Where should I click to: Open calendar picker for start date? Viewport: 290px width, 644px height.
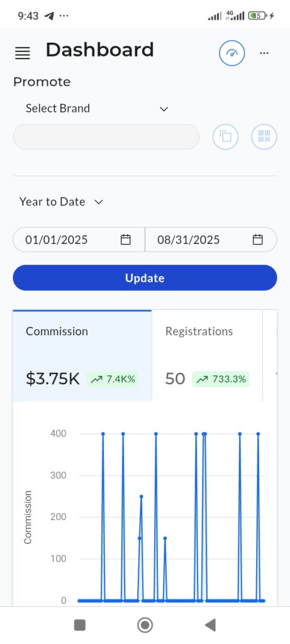pyautogui.click(x=125, y=240)
